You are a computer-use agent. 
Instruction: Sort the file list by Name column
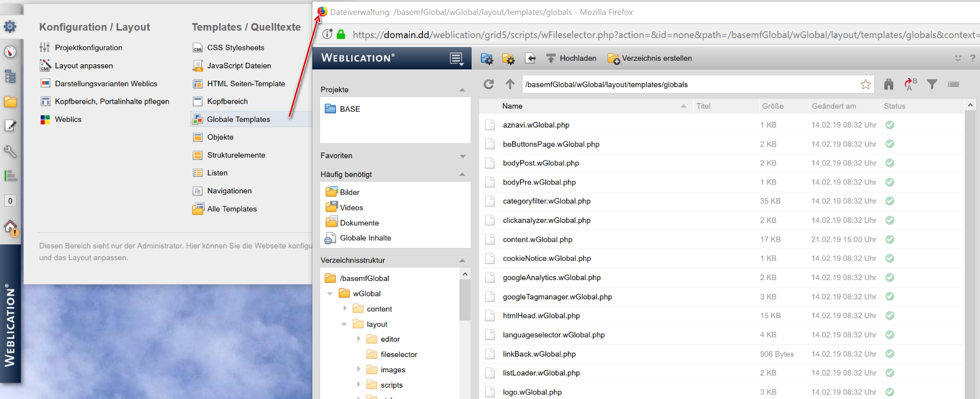[512, 106]
